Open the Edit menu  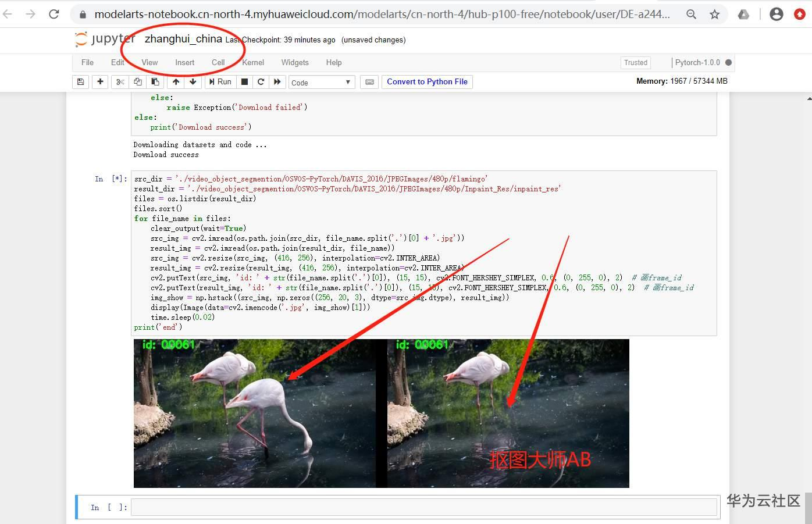117,62
